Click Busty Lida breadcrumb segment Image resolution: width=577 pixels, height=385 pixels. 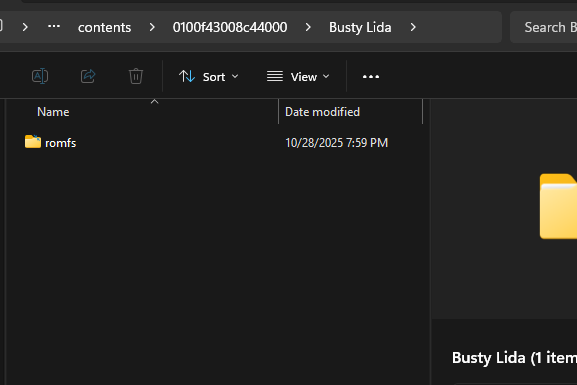[x=360, y=27]
